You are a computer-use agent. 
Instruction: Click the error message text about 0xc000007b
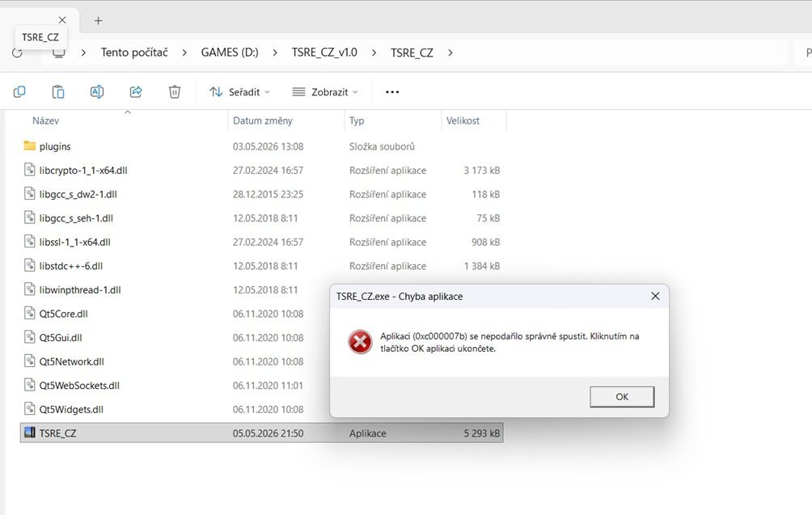pos(510,342)
